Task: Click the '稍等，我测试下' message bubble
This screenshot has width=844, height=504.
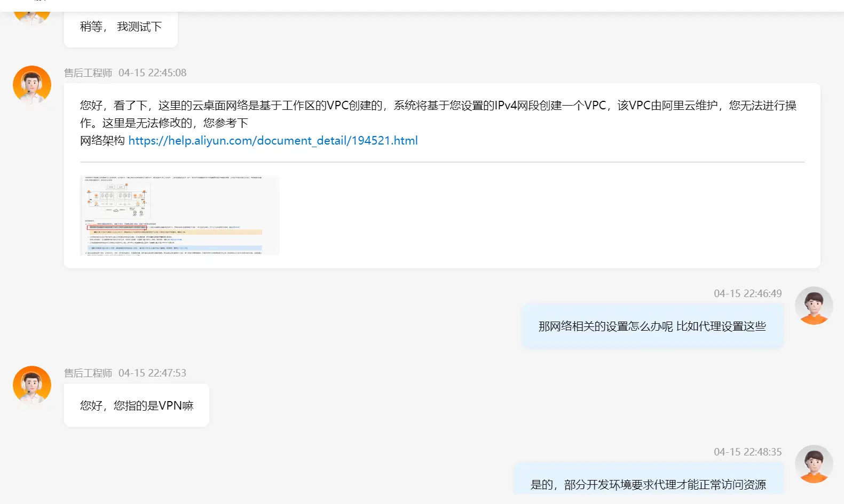Action: click(121, 27)
